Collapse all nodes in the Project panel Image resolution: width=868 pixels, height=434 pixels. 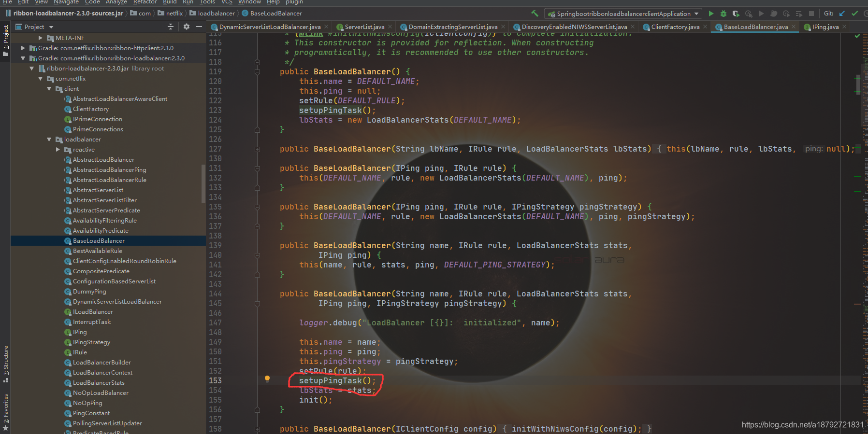(x=171, y=27)
